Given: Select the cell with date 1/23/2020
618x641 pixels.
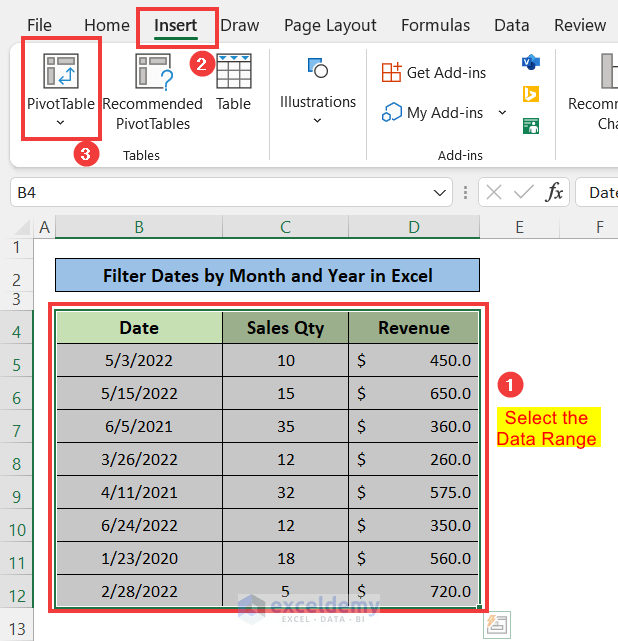Looking at the screenshot, I should point(139,558).
